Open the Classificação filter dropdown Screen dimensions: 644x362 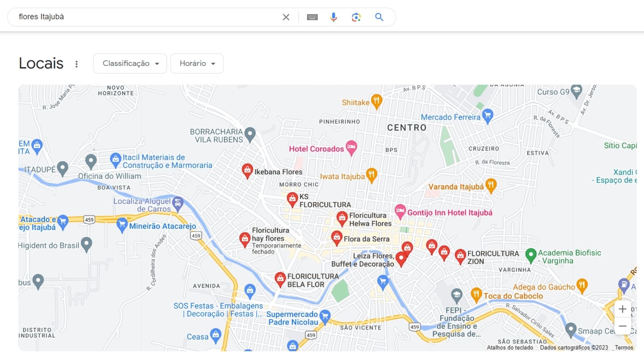click(x=130, y=63)
